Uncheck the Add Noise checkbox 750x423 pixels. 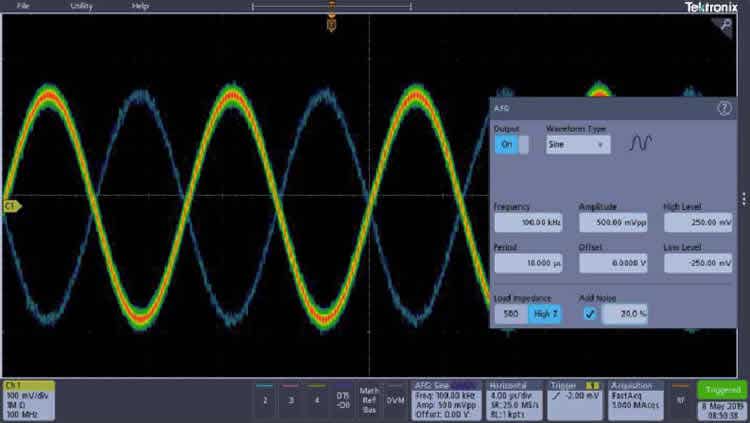click(x=590, y=313)
